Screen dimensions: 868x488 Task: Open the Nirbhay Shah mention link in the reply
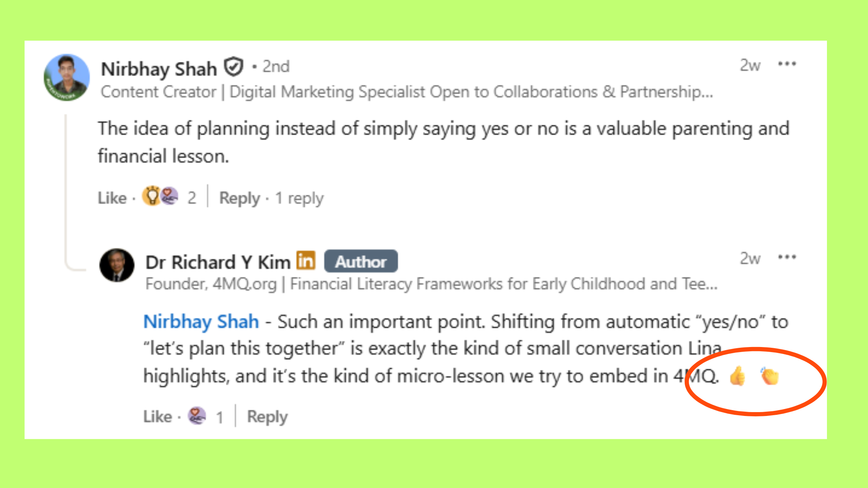pos(200,321)
